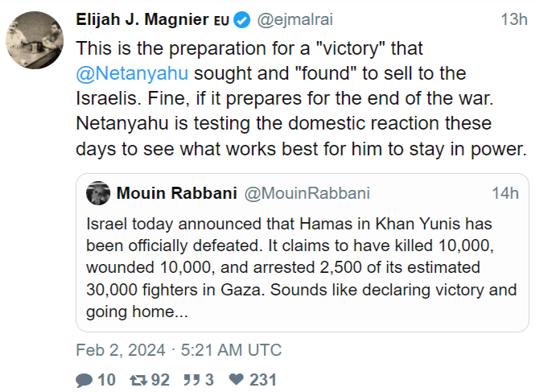Click the 13h timestamp

click(513, 18)
